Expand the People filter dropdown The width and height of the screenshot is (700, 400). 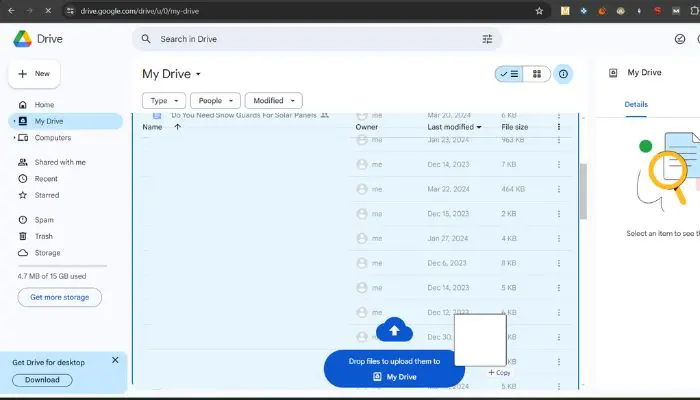tap(215, 100)
